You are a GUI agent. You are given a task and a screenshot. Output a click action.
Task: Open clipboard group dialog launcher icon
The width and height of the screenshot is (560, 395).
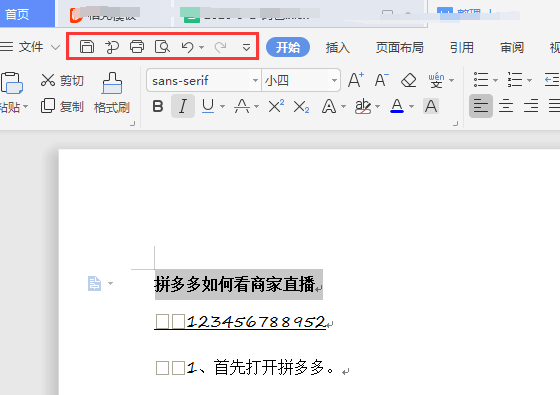click(132, 124)
